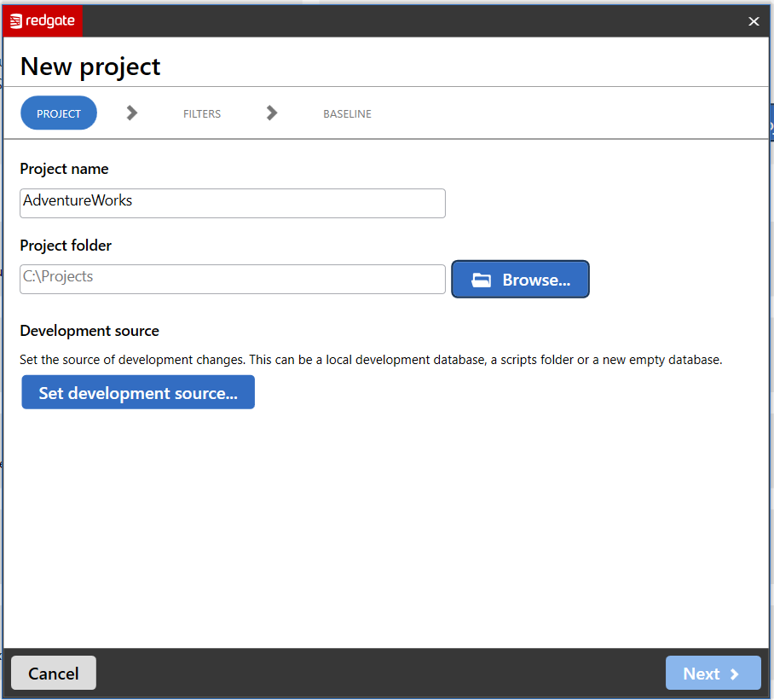774x700 pixels.
Task: Go to the BASELINE step
Action: (347, 113)
